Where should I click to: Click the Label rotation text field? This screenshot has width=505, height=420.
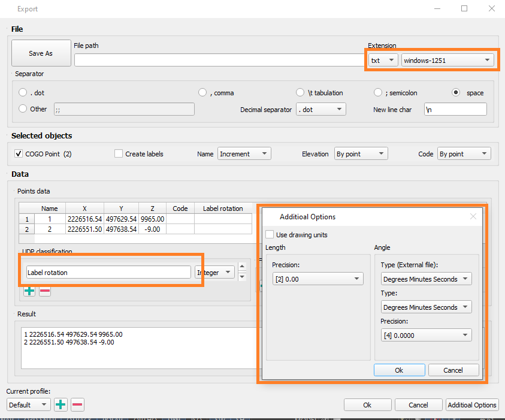coord(108,273)
